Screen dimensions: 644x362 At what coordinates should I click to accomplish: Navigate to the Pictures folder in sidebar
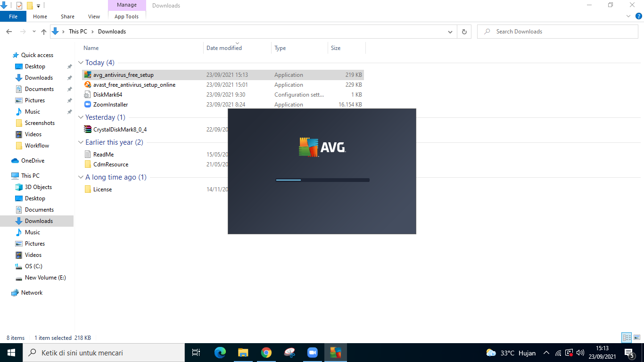(x=35, y=100)
